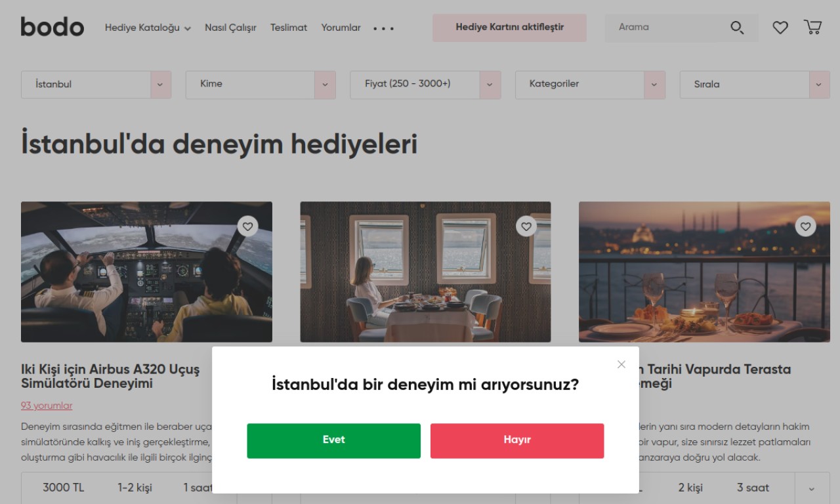The width and height of the screenshot is (840, 504).
Task: Open the shopping cart icon
Action: 812,27
